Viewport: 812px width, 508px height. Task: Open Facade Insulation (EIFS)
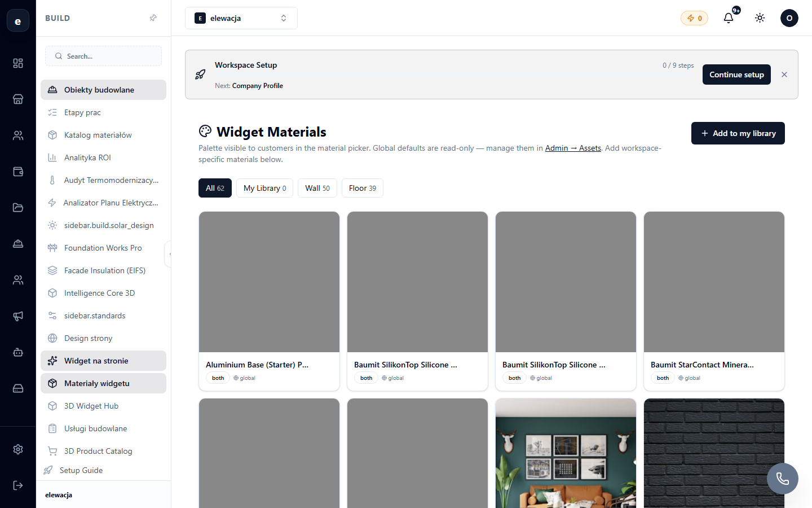point(103,270)
